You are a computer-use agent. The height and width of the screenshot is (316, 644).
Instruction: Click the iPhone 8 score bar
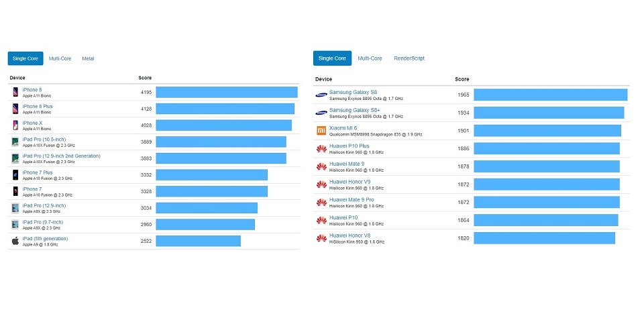pos(227,92)
